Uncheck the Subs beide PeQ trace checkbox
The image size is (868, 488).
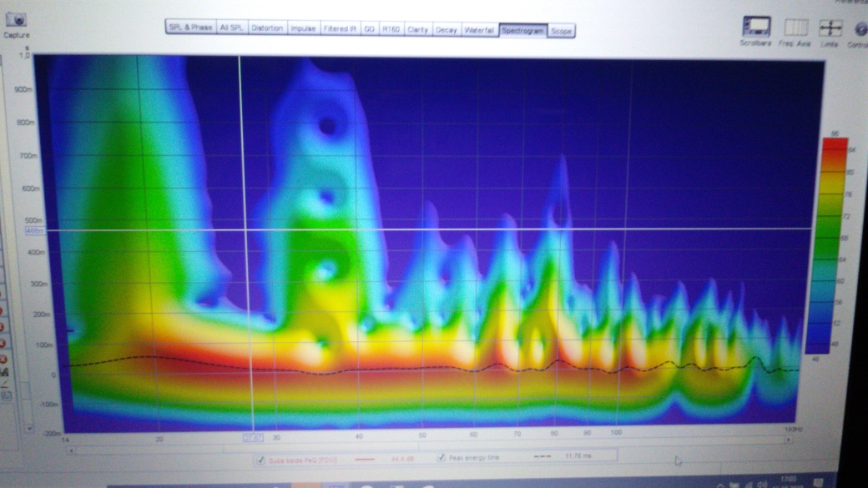coord(261,458)
